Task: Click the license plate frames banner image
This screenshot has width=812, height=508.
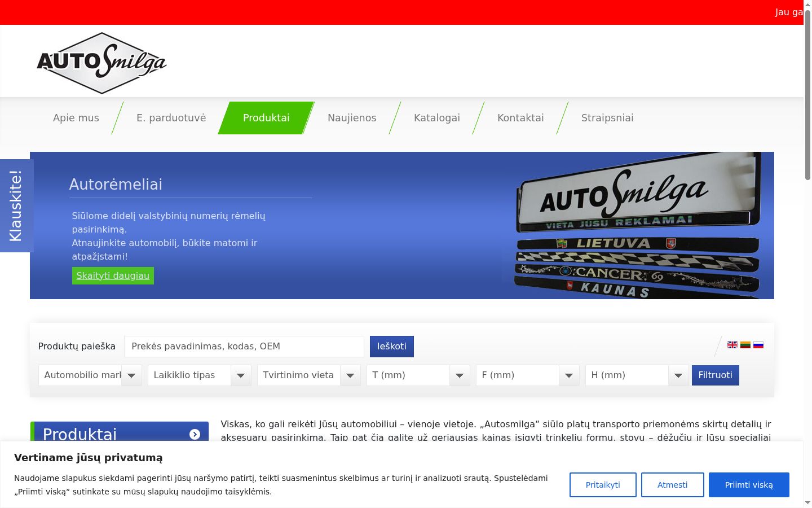Action: (x=638, y=226)
